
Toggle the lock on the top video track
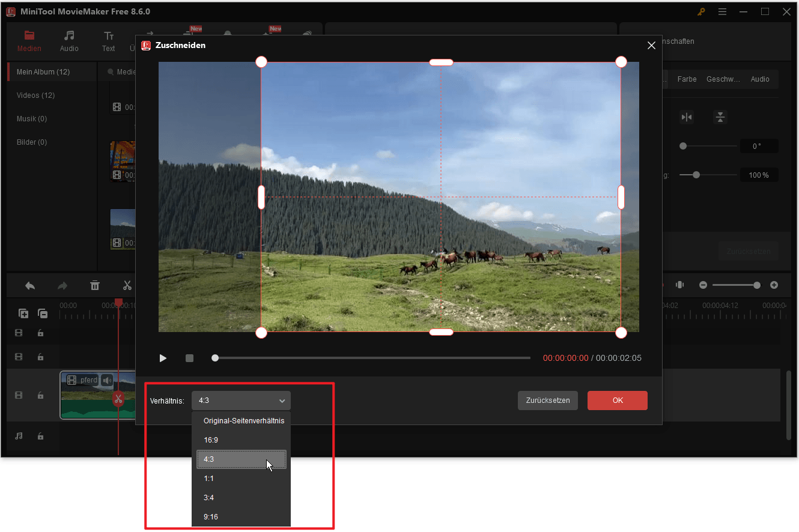(40, 333)
